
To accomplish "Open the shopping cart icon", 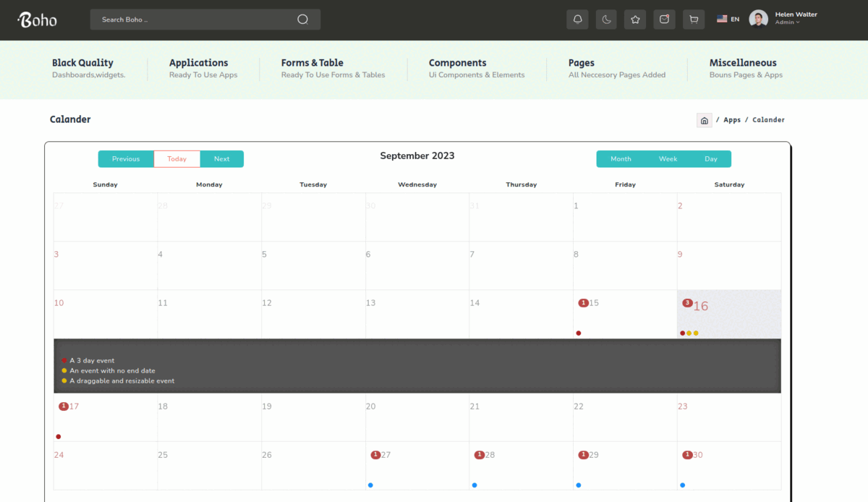I will [693, 20].
